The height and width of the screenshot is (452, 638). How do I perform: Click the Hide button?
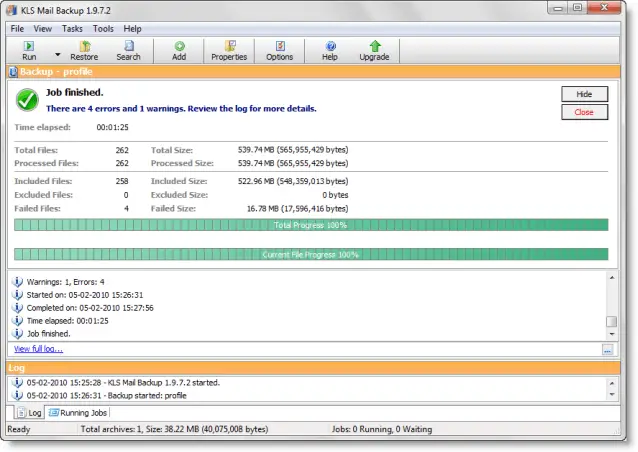coord(584,94)
